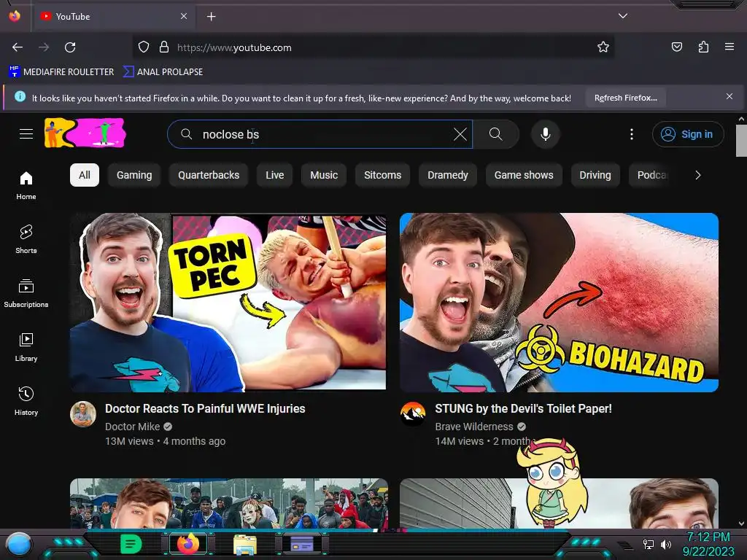Select the Dramedy filter chip
Viewport: 747px width, 560px height.
point(448,175)
